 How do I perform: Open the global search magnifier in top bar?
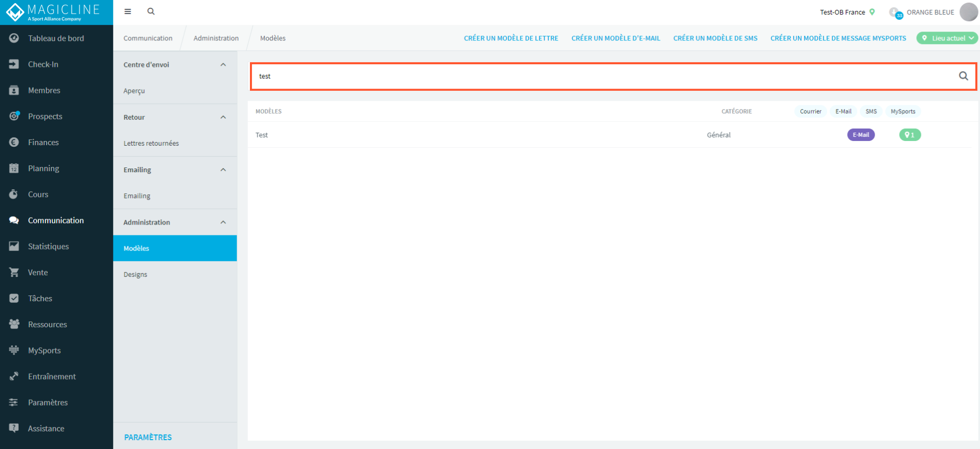click(x=151, y=11)
